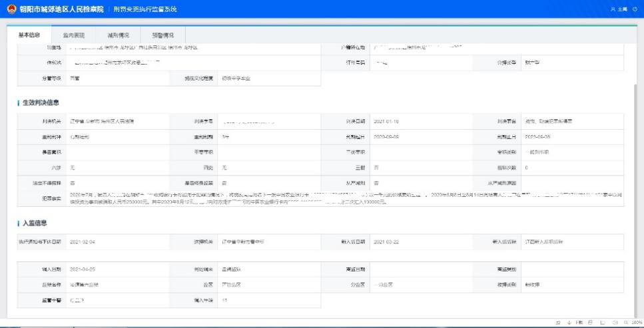Click the procuratorate emblem logo

pyautogui.click(x=10, y=9)
